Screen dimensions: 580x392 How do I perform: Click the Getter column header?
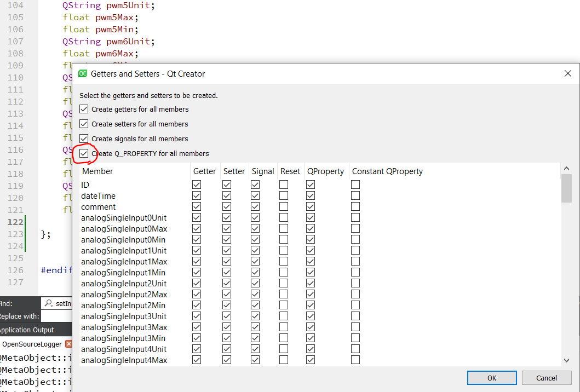[x=205, y=171]
